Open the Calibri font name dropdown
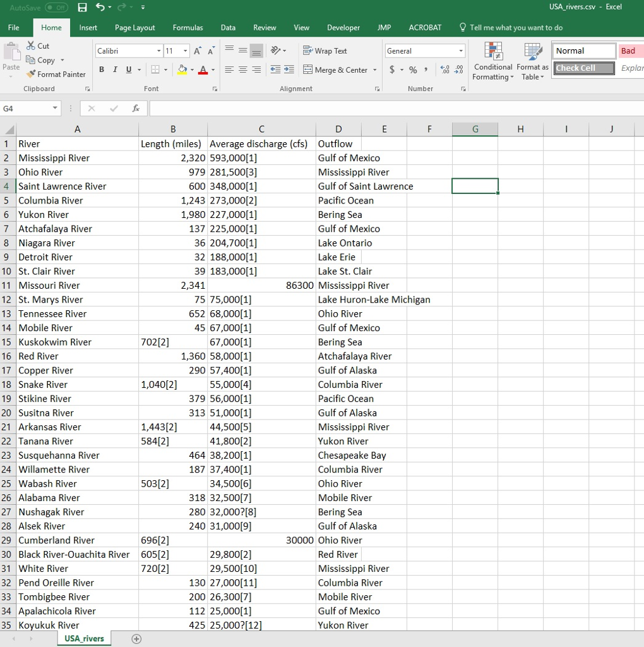This screenshot has height=647, width=644. pos(158,51)
